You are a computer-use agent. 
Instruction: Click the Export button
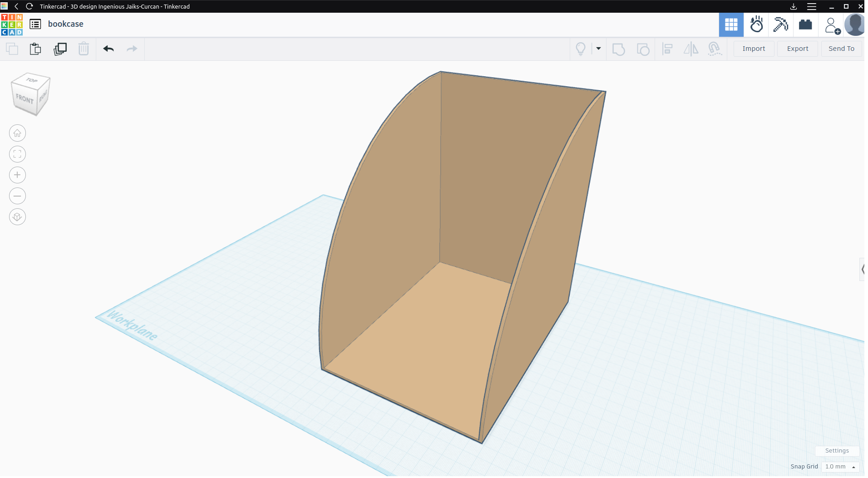click(x=798, y=49)
